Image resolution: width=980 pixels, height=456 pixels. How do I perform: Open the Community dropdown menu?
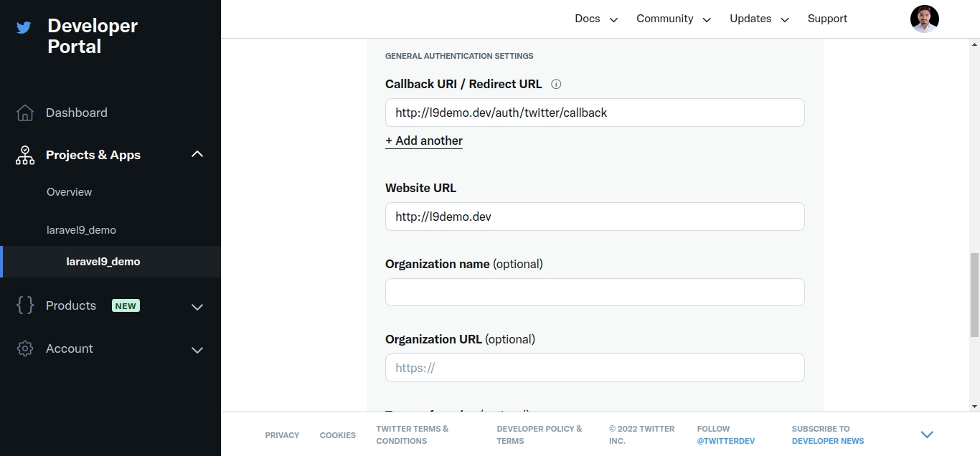pyautogui.click(x=673, y=19)
